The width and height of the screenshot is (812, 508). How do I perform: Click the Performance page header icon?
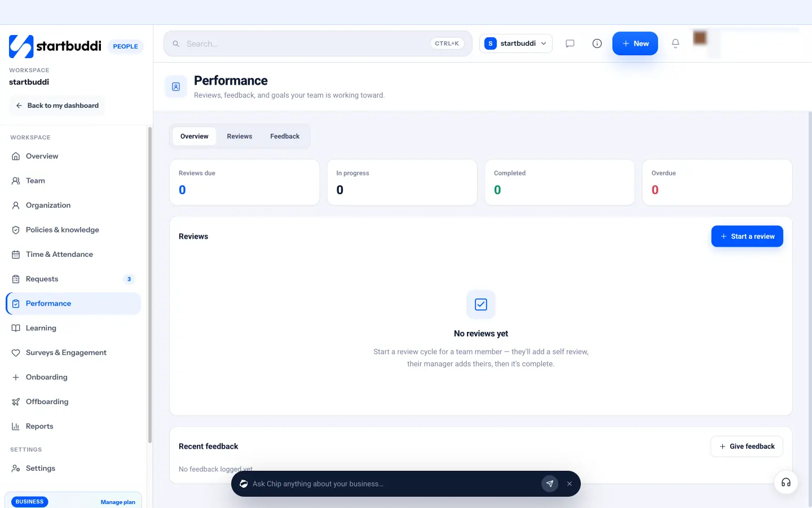(176, 87)
